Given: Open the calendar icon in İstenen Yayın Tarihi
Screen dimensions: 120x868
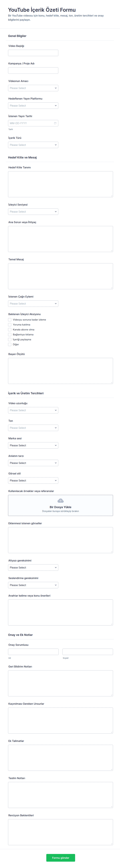Looking at the screenshot, I should (55, 123).
